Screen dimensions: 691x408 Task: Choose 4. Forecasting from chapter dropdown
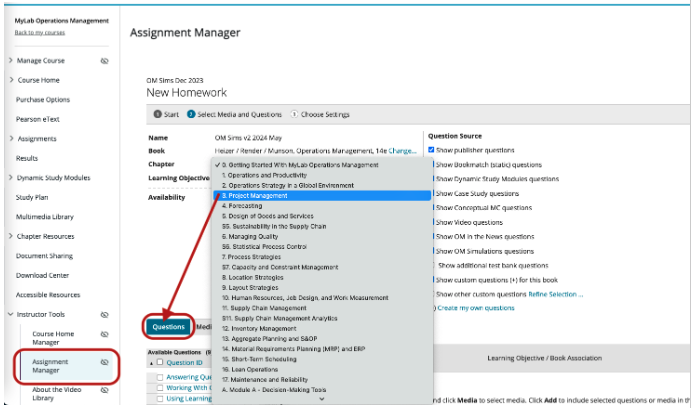click(245, 207)
